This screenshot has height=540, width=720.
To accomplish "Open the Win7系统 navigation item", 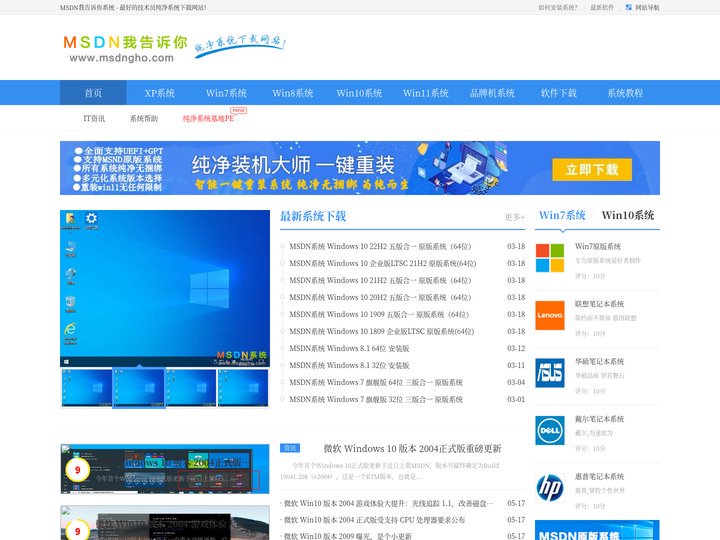I will click(x=226, y=93).
